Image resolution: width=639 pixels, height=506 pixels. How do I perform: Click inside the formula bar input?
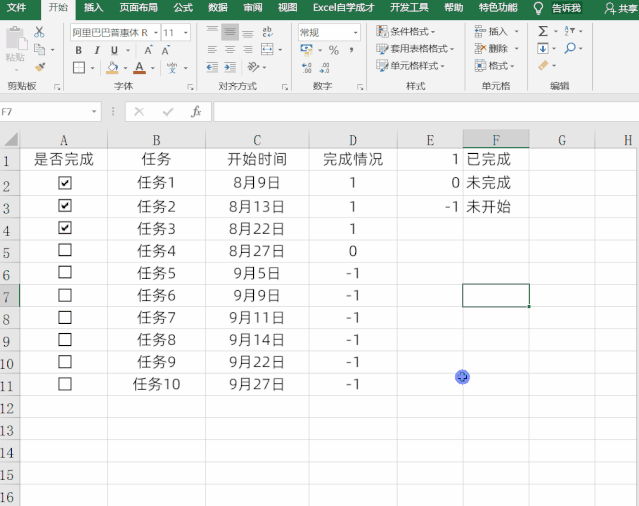426,112
